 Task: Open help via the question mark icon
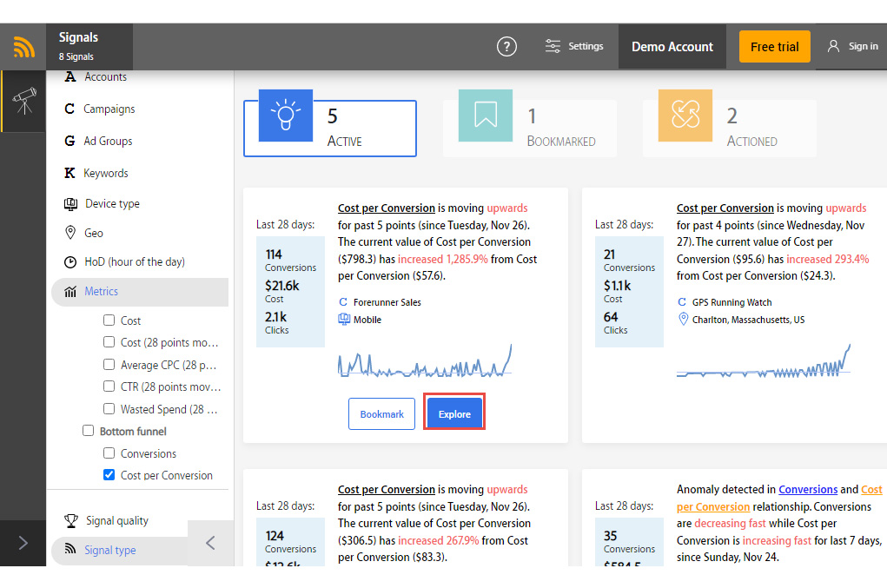506,46
